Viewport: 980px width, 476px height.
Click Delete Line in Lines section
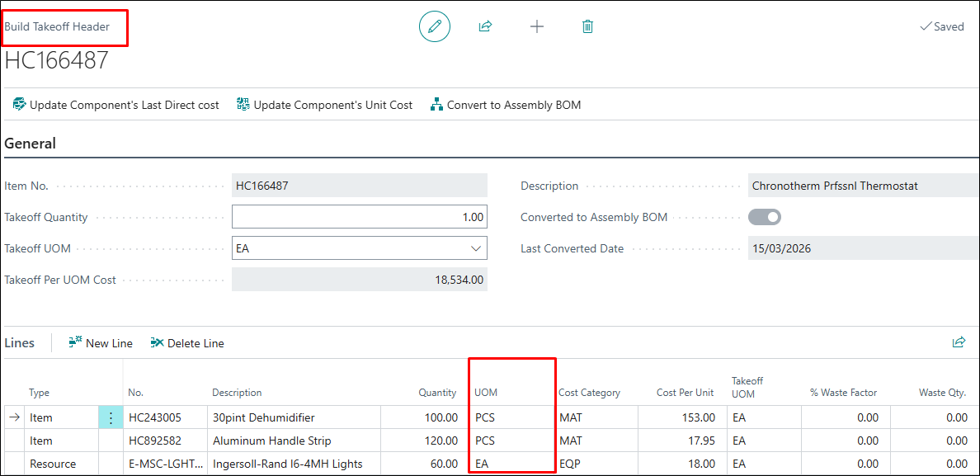point(187,343)
